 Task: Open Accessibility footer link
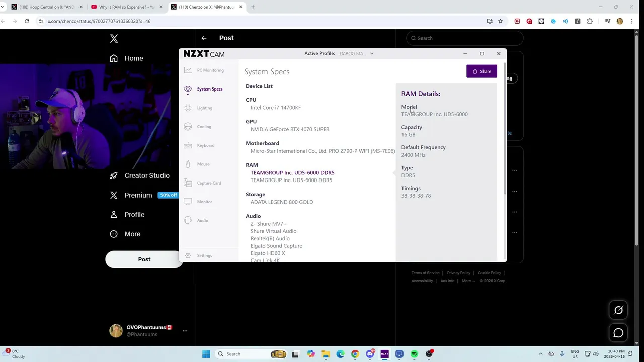422,281
